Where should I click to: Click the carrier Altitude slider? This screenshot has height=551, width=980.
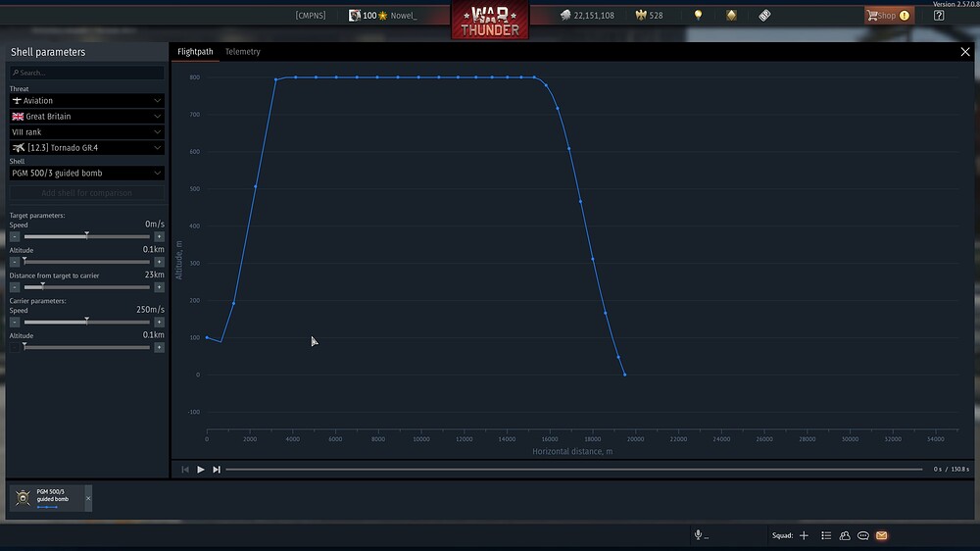87,347
